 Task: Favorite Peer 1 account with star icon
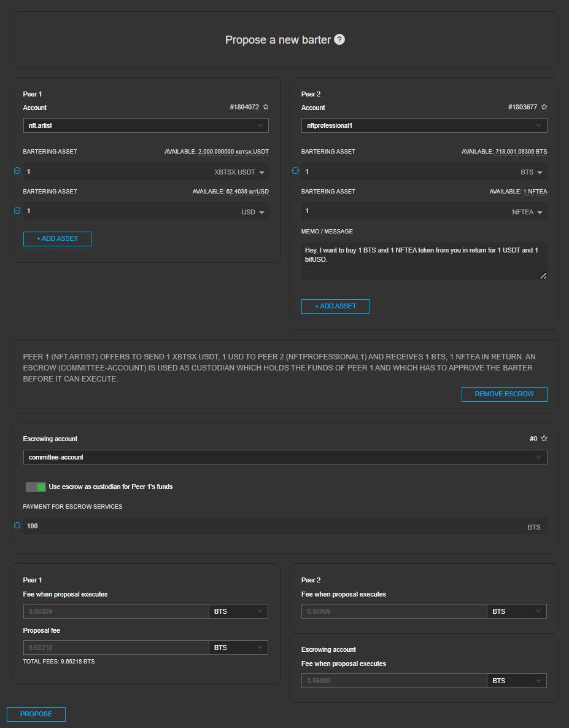tap(266, 107)
